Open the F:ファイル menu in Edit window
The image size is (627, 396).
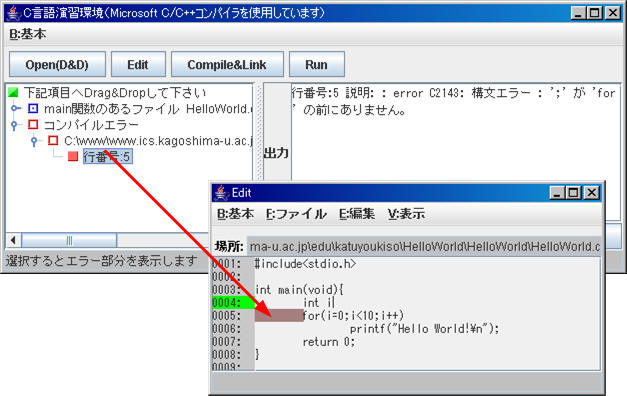(x=296, y=214)
